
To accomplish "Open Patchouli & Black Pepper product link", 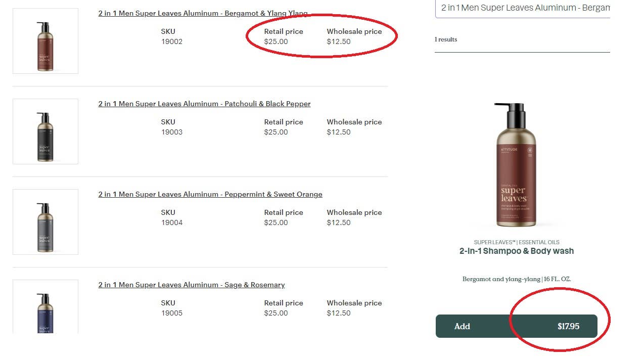I will pyautogui.click(x=204, y=104).
